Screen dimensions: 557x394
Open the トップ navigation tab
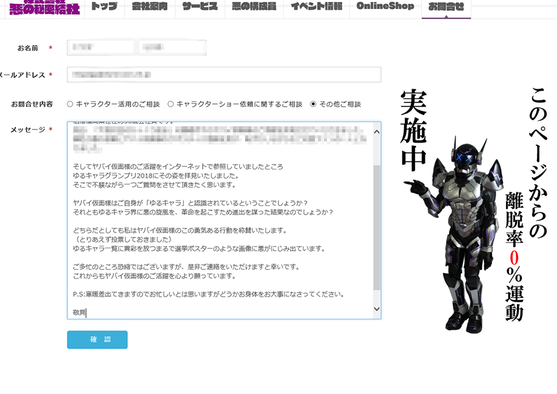(x=104, y=6)
